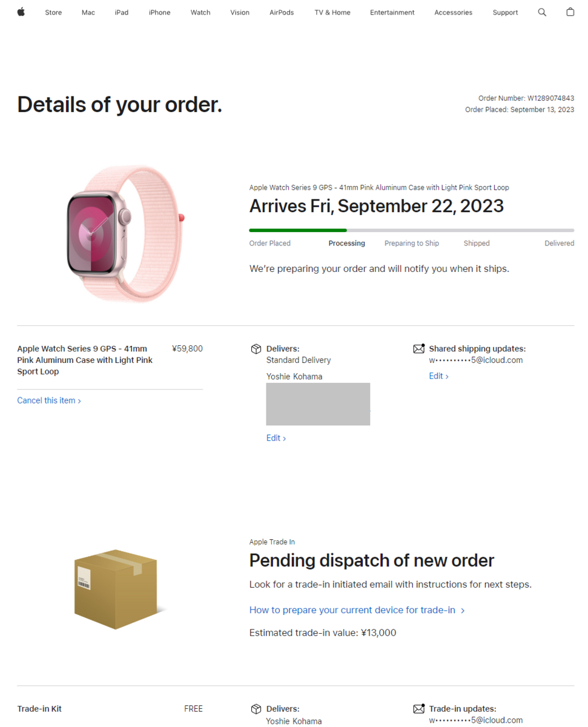The image size is (588, 727).
Task: Click the trade-in cardboard box image
Action: (116, 588)
